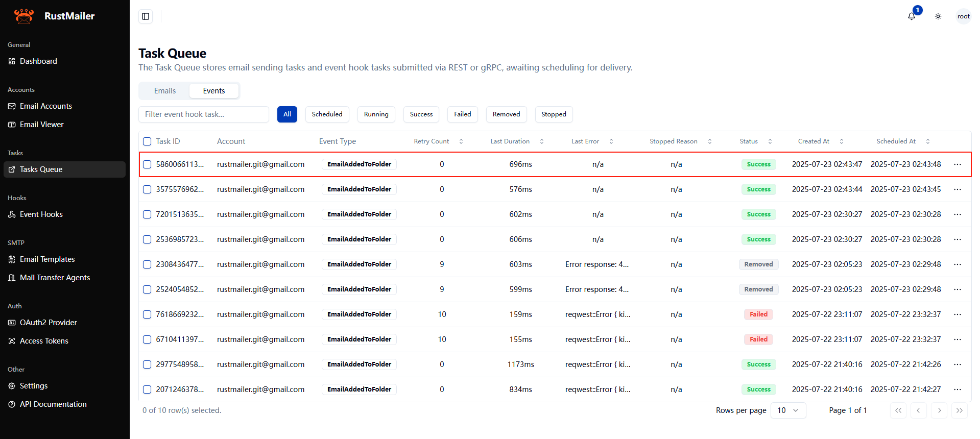Sort by the Last Error column
Viewport: 980px width, 439px height.
[592, 141]
